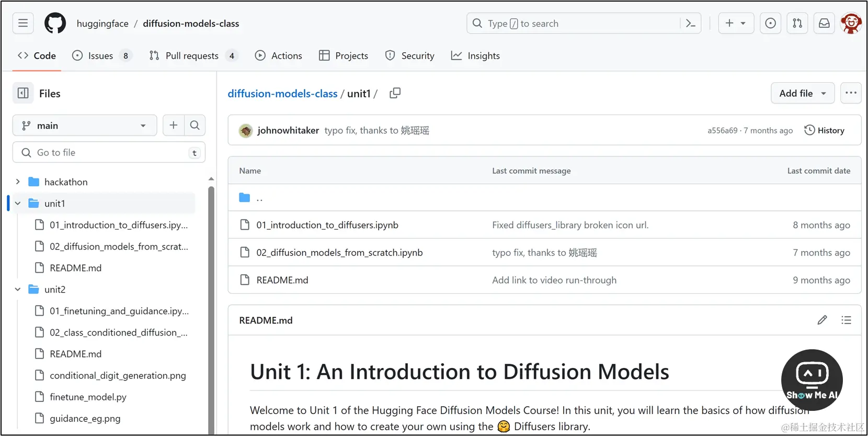Open the Add file dropdown

click(803, 93)
